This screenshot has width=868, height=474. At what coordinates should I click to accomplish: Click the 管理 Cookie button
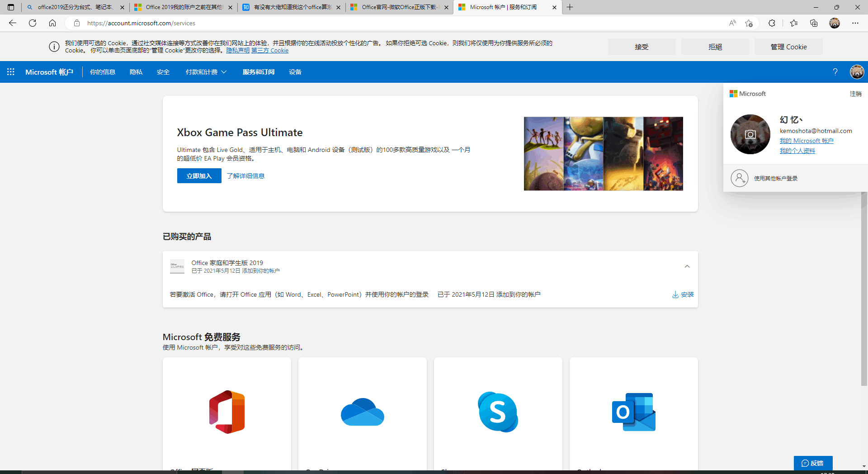point(789,47)
